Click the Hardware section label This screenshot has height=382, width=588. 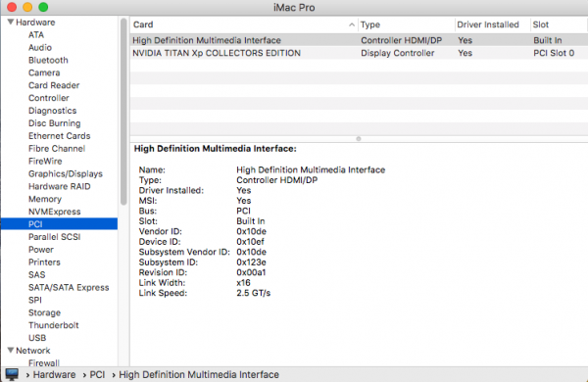[x=35, y=23]
